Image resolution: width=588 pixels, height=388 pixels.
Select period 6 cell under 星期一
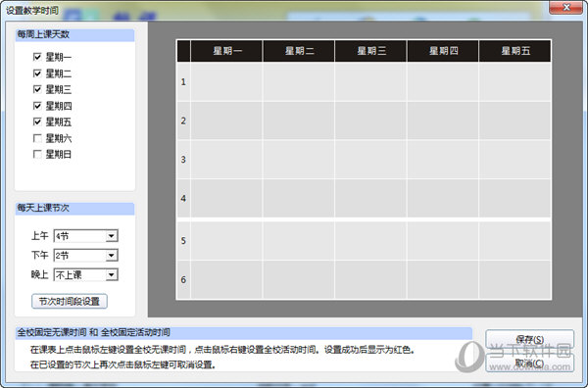point(227,279)
